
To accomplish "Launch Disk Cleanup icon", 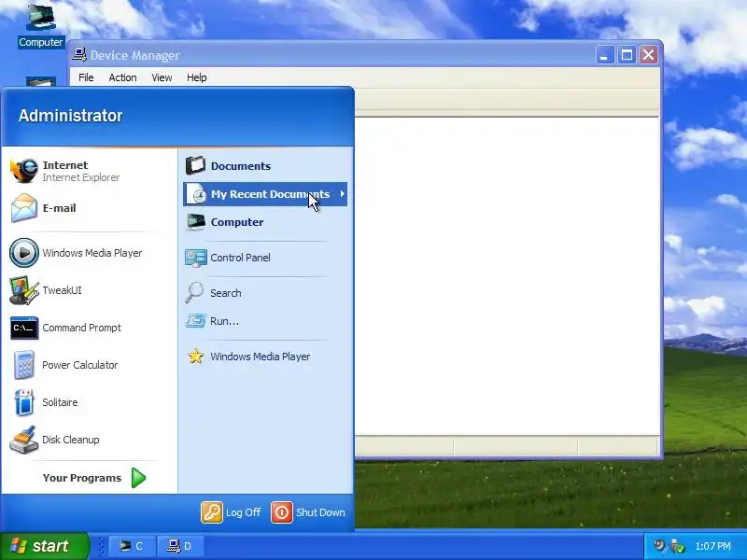I will point(24,440).
